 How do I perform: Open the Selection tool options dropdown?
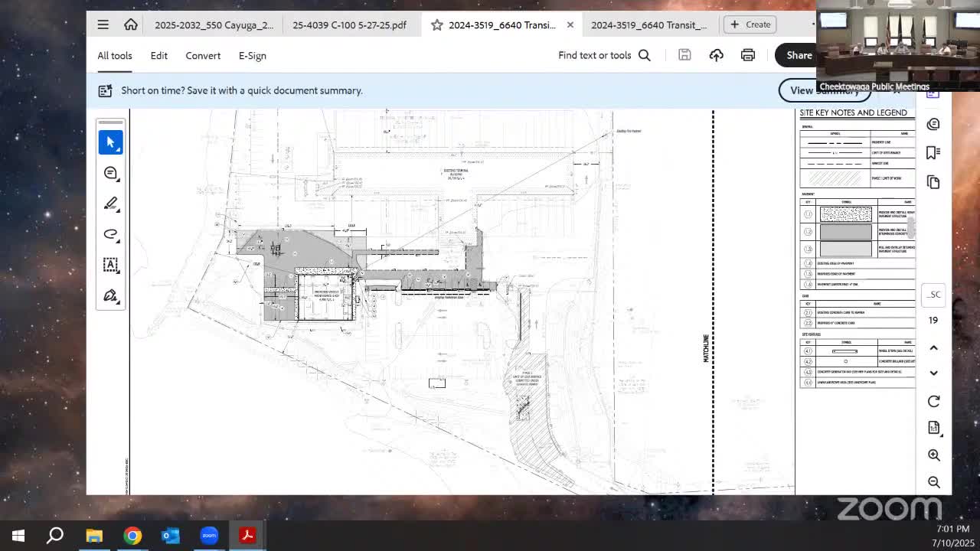(x=119, y=151)
